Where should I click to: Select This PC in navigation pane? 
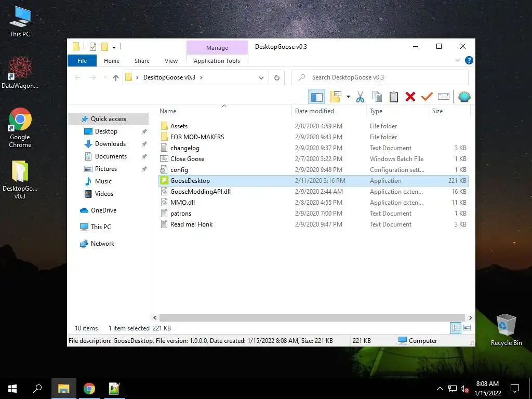coord(101,227)
